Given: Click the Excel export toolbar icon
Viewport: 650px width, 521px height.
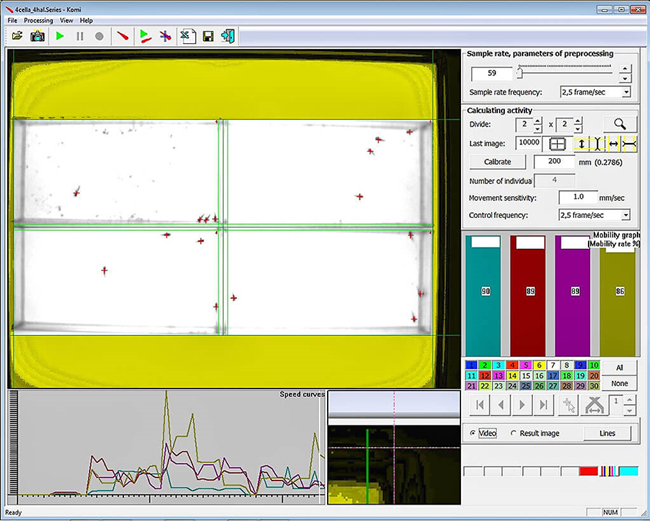Looking at the screenshot, I should (x=187, y=36).
